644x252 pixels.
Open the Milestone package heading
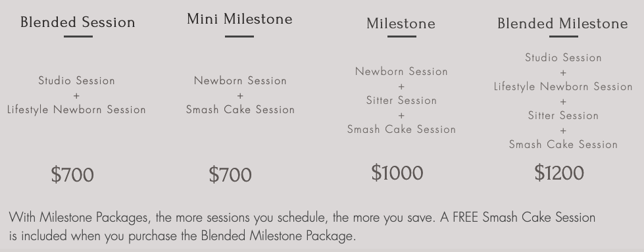click(x=401, y=24)
